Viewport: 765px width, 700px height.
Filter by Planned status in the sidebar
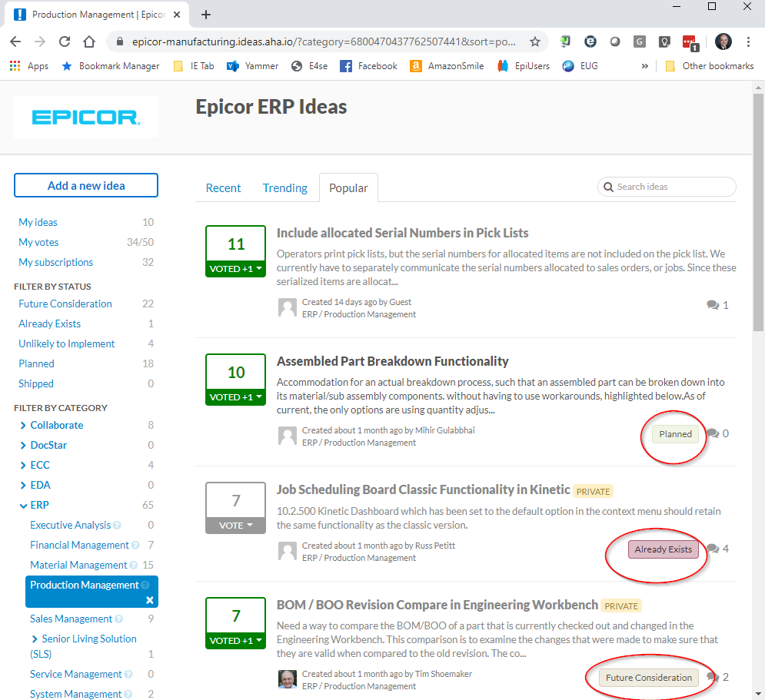[36, 363]
